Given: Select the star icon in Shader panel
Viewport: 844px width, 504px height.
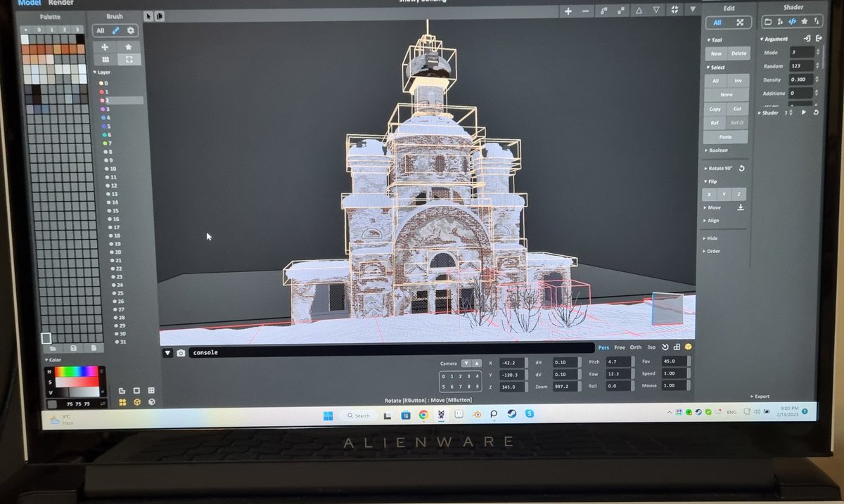Looking at the screenshot, I should click(804, 22).
